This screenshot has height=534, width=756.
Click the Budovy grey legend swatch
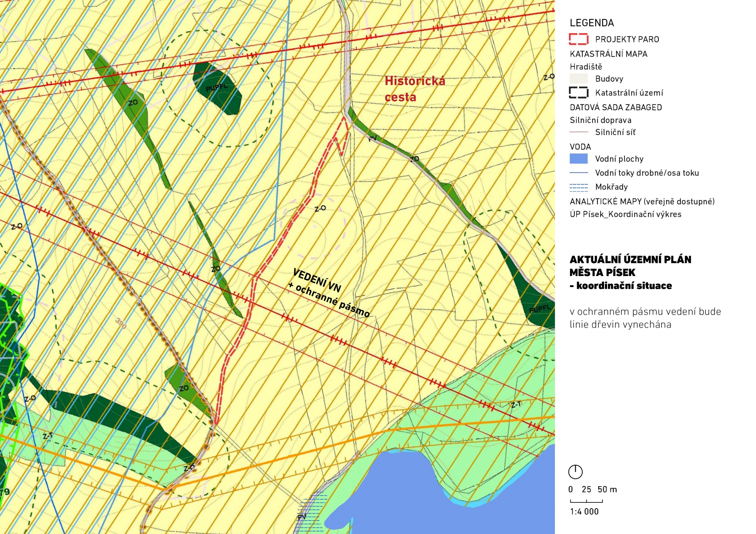[579, 79]
